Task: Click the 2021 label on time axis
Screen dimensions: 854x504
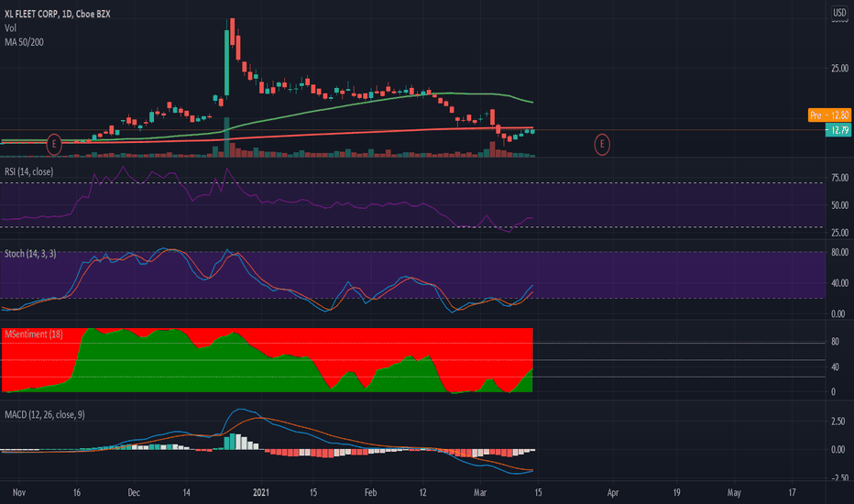Action: tap(261, 493)
